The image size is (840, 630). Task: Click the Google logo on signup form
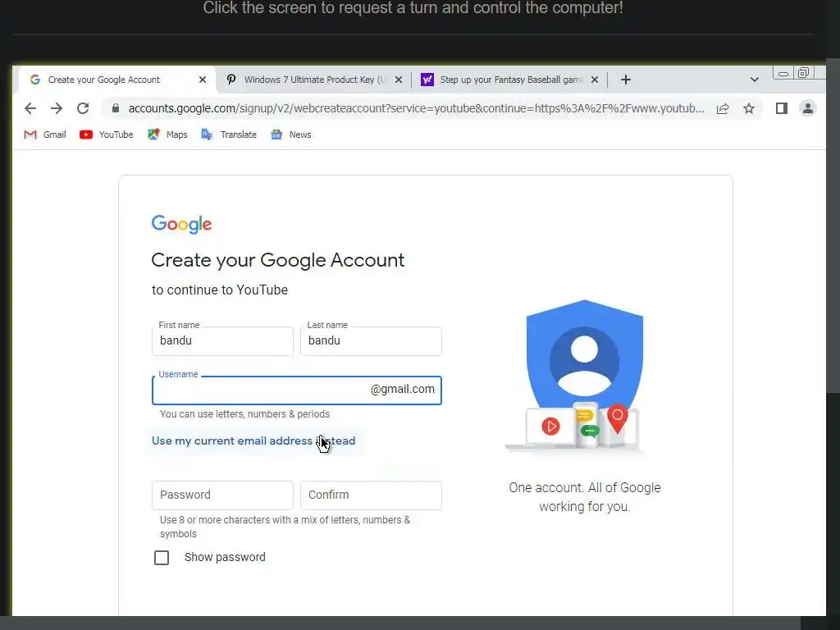click(181, 225)
